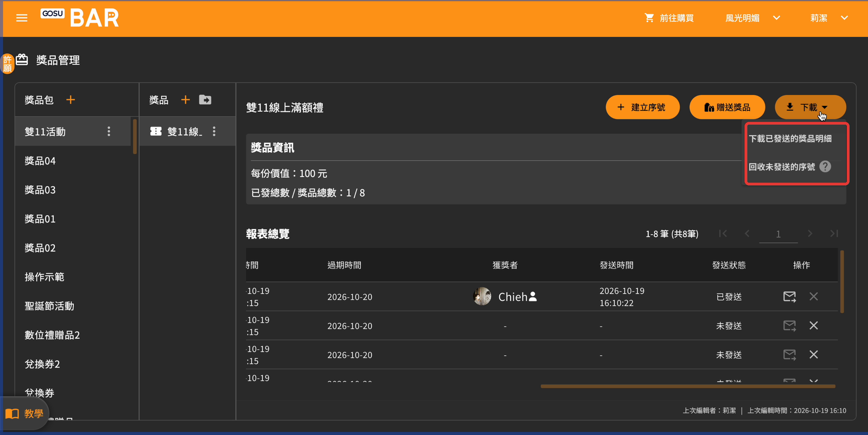Add a new prize with plus icon
Screen dimensions: 868x435
(186, 100)
